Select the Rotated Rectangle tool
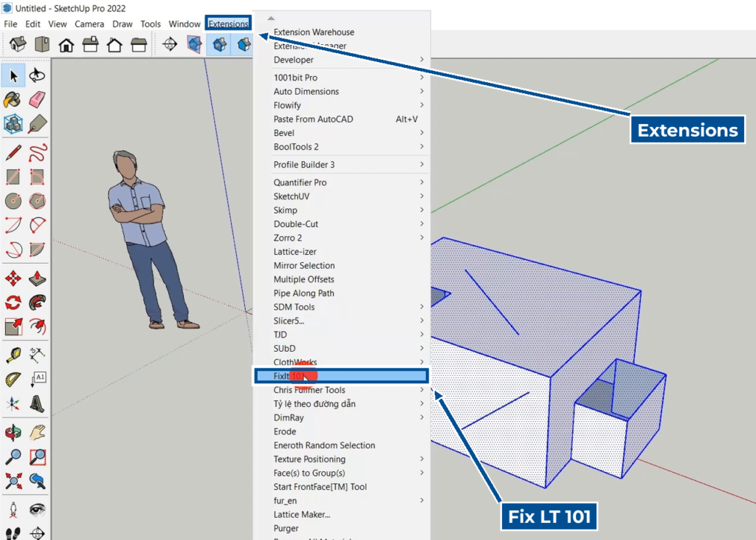The width and height of the screenshot is (756, 540). click(x=37, y=177)
